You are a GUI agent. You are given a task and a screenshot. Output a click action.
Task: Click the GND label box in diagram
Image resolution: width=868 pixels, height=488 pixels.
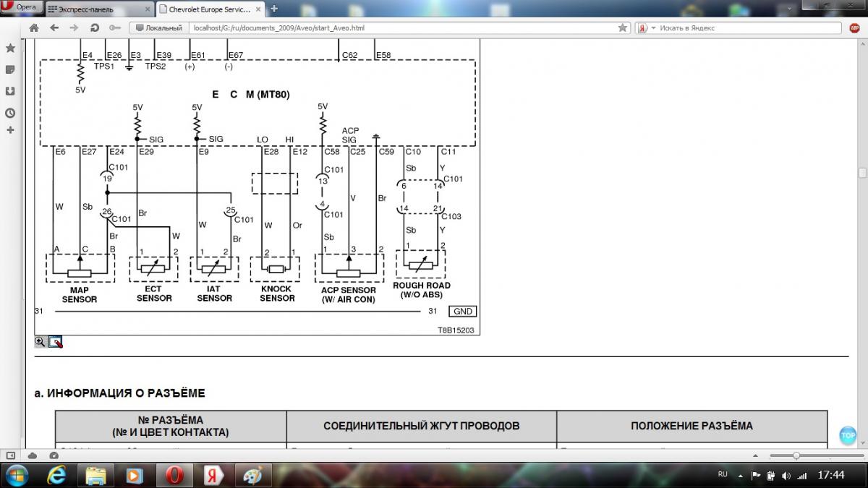coord(462,312)
